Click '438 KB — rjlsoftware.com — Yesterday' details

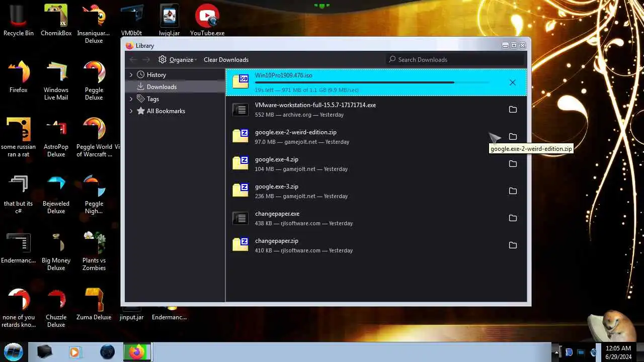point(304,223)
